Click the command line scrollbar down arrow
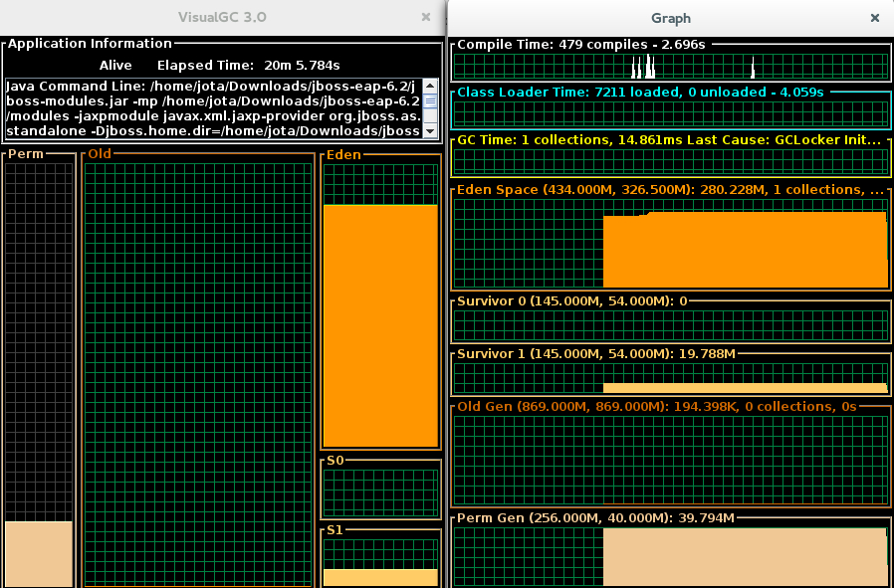The image size is (894, 588). click(x=430, y=131)
